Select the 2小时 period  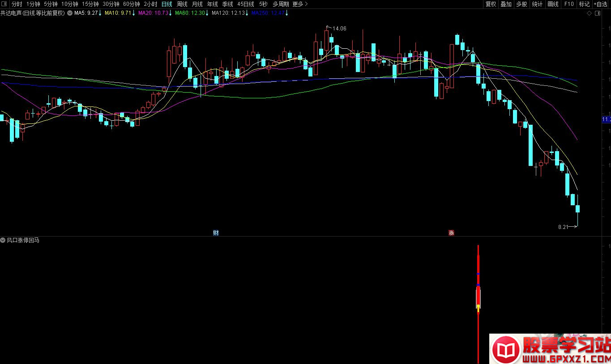click(150, 4)
